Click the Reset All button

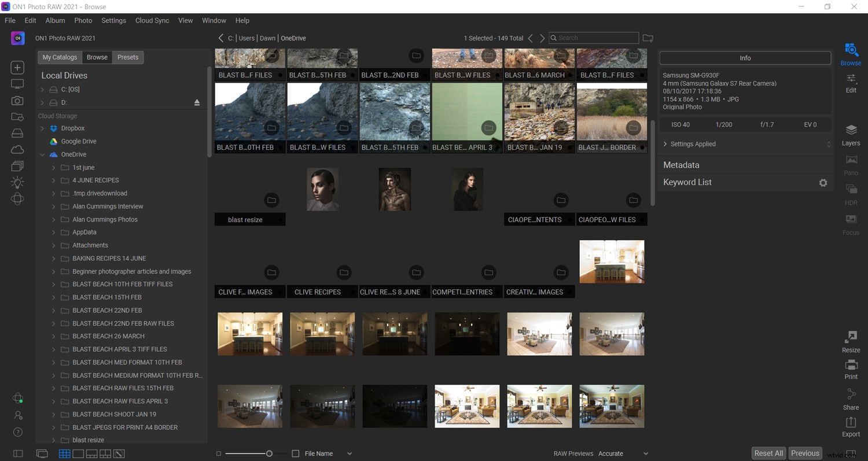pyautogui.click(x=768, y=453)
